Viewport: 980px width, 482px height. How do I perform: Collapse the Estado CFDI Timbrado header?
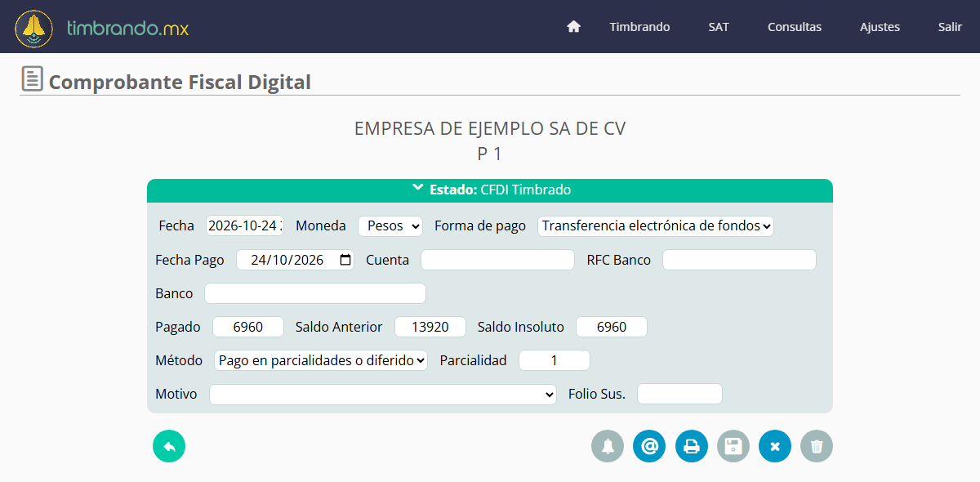[x=490, y=190]
